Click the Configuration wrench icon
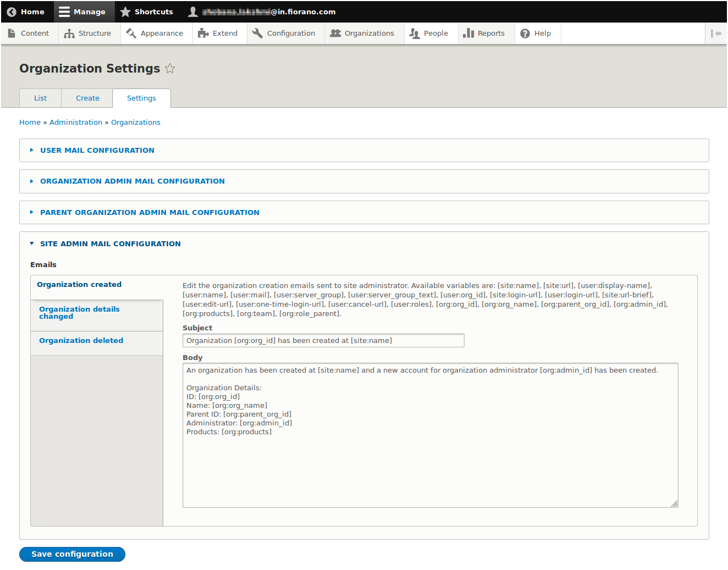 click(x=257, y=34)
